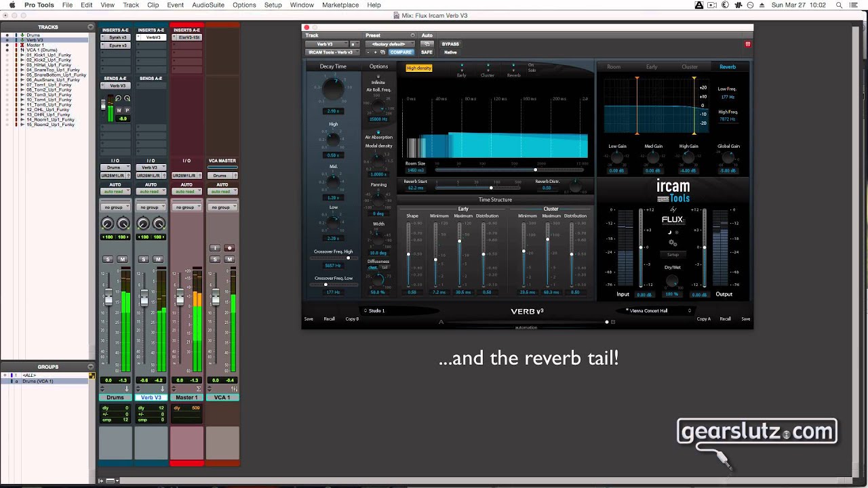Open Spotlight search in menu bar
This screenshot has height=488, width=868.
point(840,5)
